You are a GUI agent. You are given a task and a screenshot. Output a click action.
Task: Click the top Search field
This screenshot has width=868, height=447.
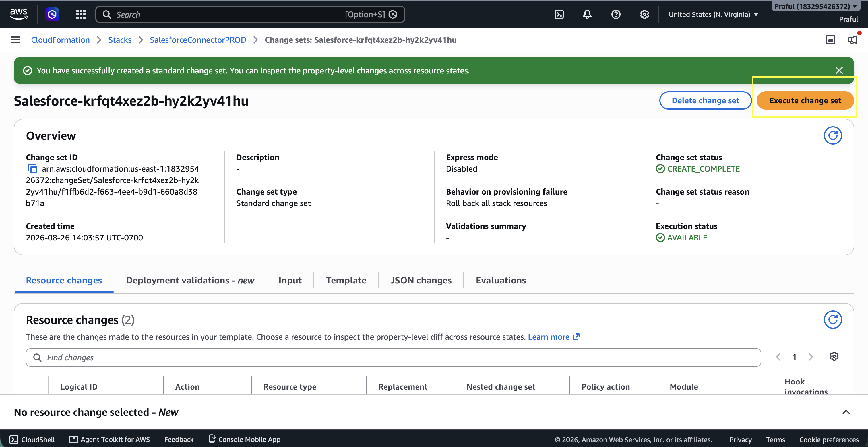[x=250, y=14]
